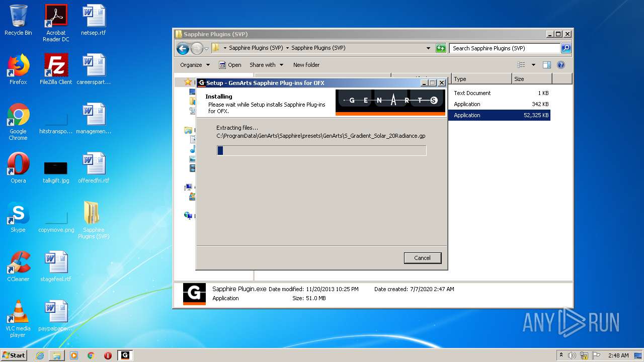The height and width of the screenshot is (362, 644).
Task: Open recent pages dropdown next to forward
Action: click(206, 49)
